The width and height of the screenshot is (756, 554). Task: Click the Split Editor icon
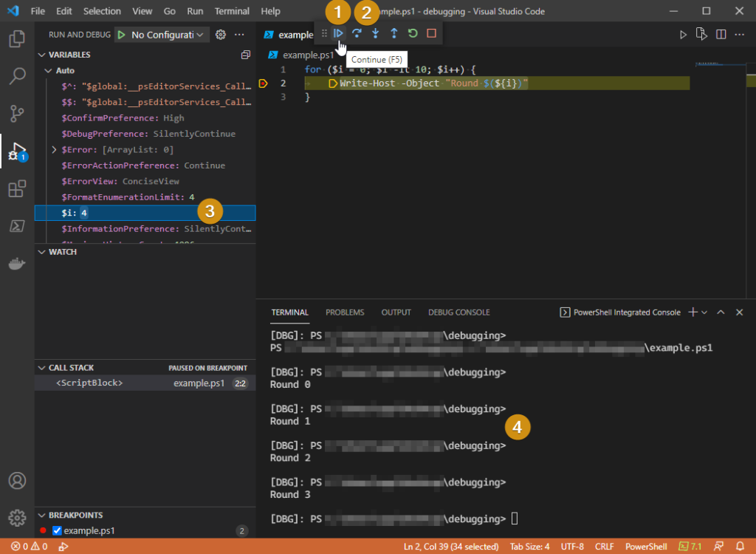coord(720,33)
